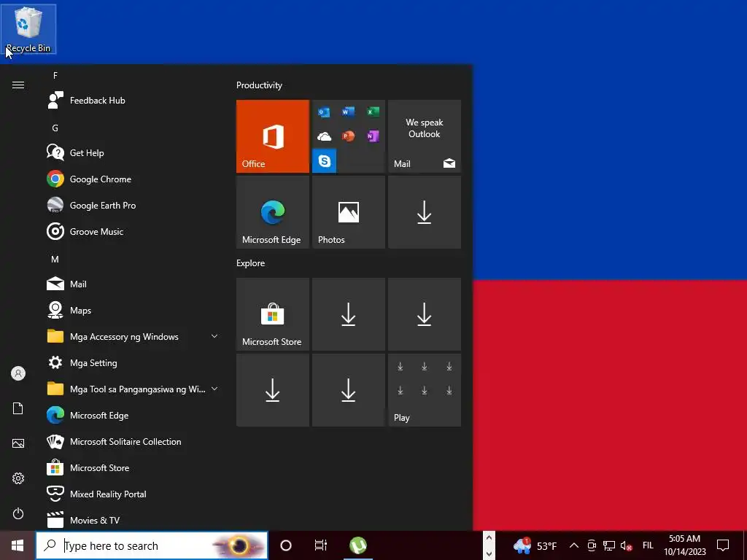Image resolution: width=747 pixels, height=560 pixels.
Task: Open the notification Action Center
Action: [723, 545]
